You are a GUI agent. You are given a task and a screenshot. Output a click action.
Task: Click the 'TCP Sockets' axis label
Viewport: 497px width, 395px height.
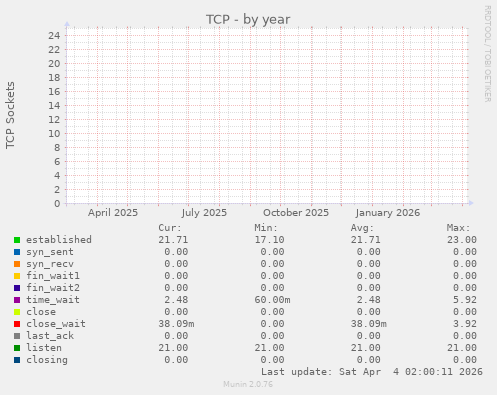point(10,115)
